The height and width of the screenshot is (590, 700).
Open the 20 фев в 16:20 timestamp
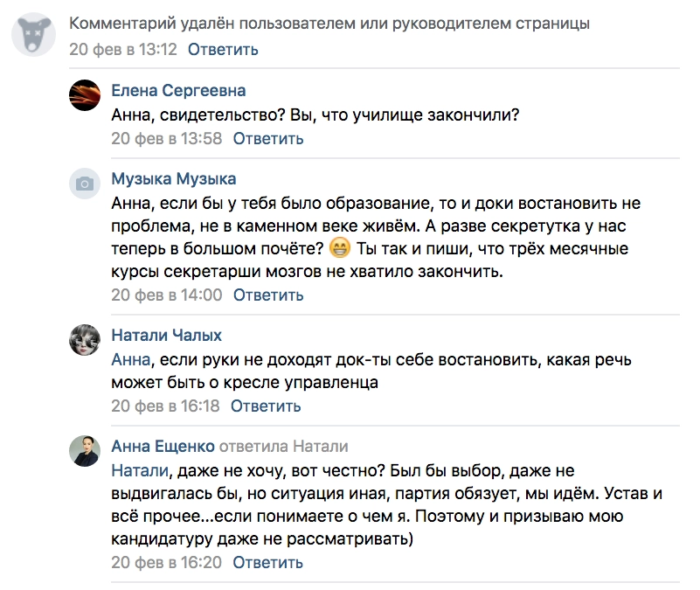pyautogui.click(x=167, y=562)
